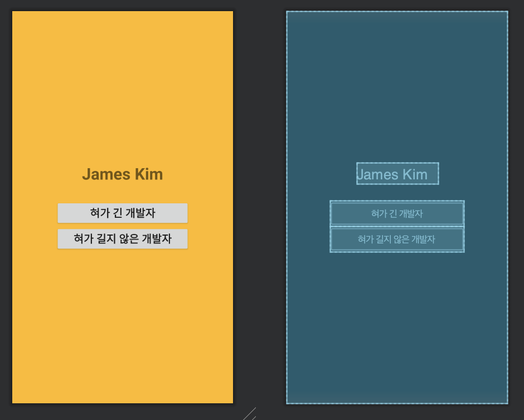Select the '혀가 긴 개발자' button in blueprint view
Image resolution: width=524 pixels, height=420 pixels.
397,213
